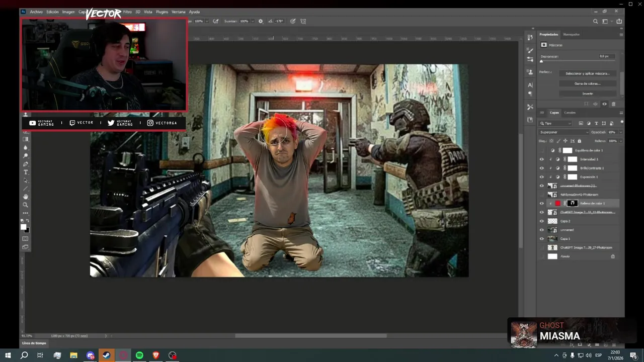Select the Relleno de color 1 mask thumbnail
The width and height of the screenshot is (644, 362).
tap(573, 204)
